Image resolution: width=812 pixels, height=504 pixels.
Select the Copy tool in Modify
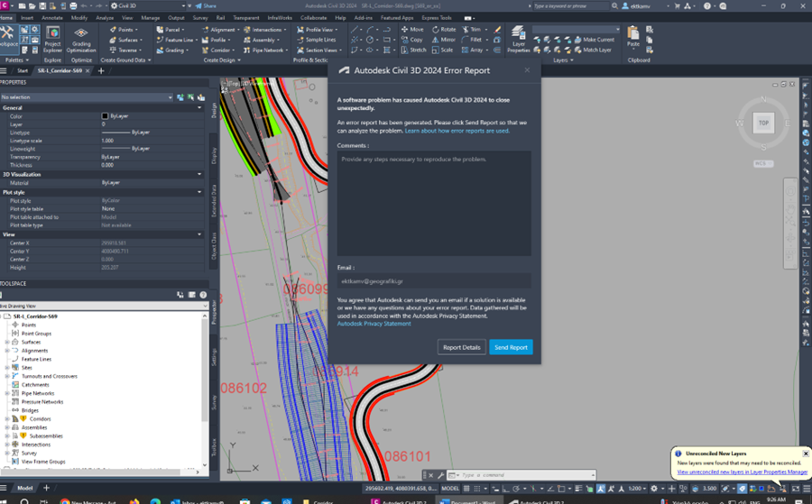point(411,40)
